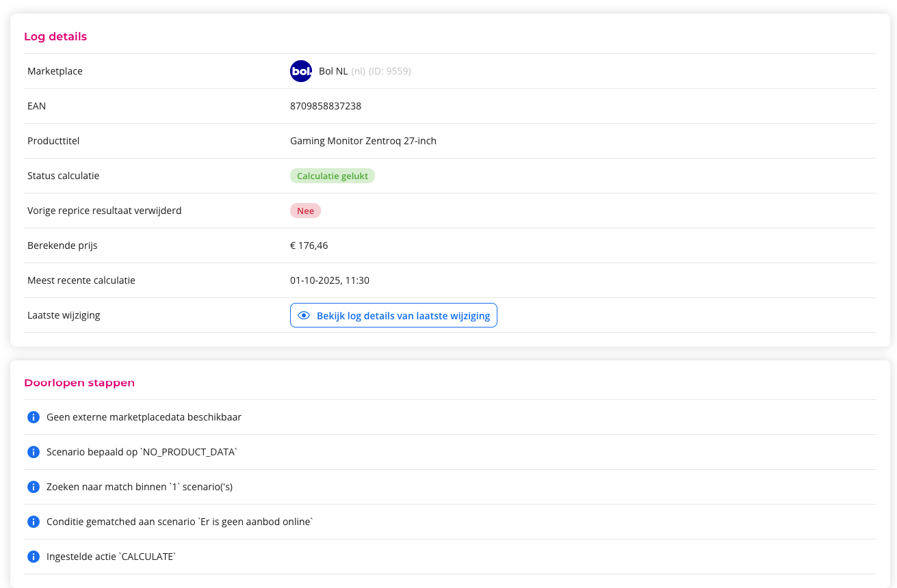Click the red 'Nee' badge
897x588 pixels.
pos(305,211)
